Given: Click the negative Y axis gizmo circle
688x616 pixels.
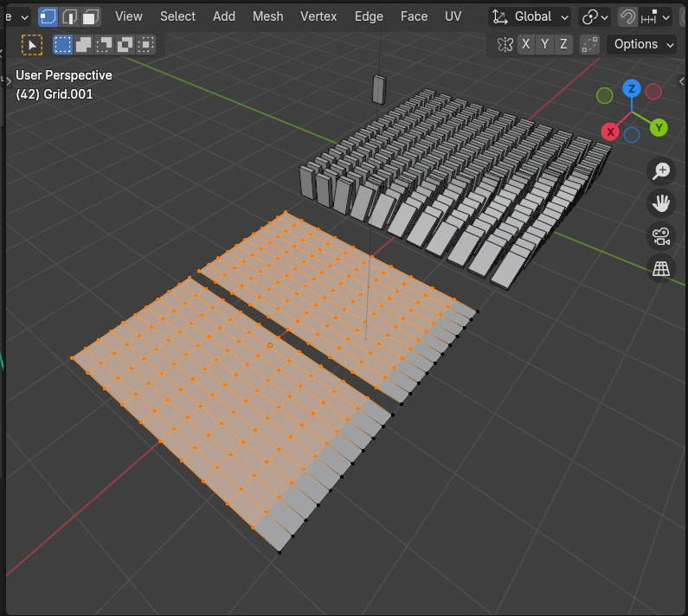Looking at the screenshot, I should tap(605, 95).
